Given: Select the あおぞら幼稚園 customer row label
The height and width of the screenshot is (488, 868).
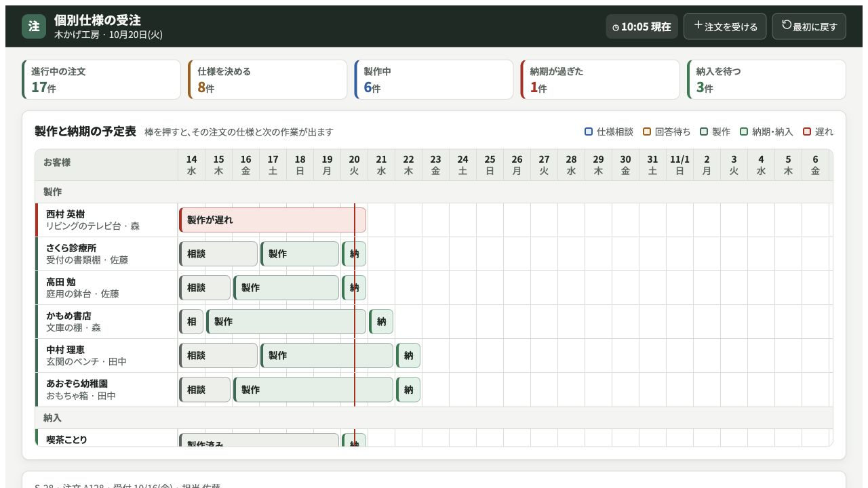Looking at the screenshot, I should tap(106, 390).
